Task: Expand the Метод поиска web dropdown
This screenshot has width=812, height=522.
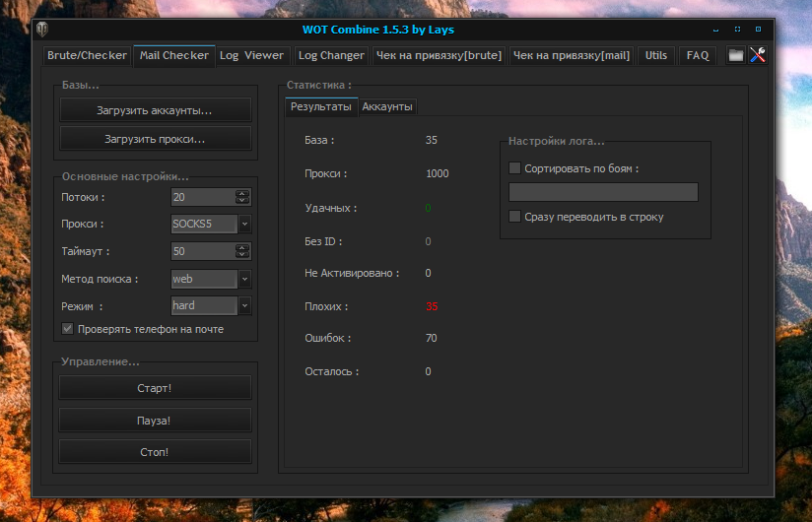Action: (x=245, y=279)
